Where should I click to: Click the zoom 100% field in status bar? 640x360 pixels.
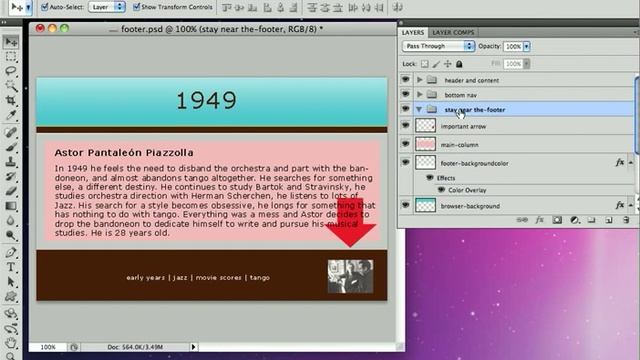click(48, 347)
